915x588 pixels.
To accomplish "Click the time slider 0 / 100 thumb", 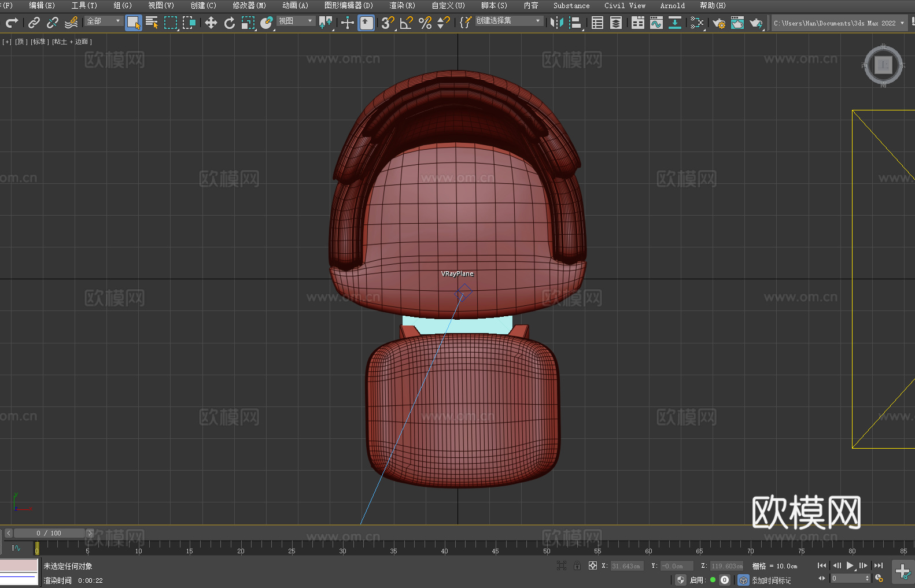I will click(x=49, y=533).
